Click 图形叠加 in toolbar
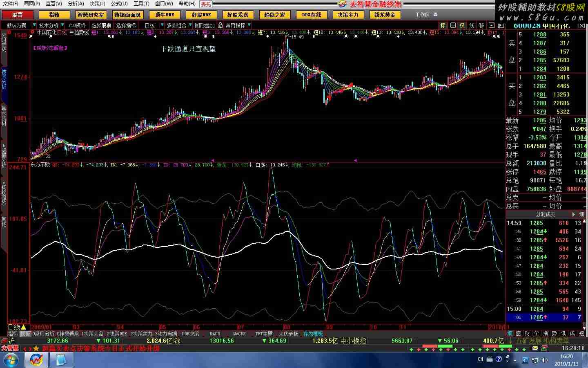Screen dimensions: 588x368 pos(205,25)
